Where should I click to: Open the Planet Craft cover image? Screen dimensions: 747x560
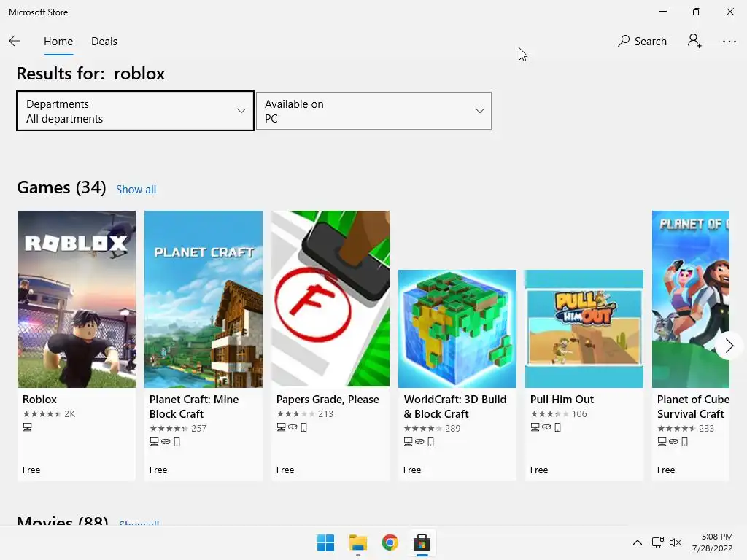204,299
